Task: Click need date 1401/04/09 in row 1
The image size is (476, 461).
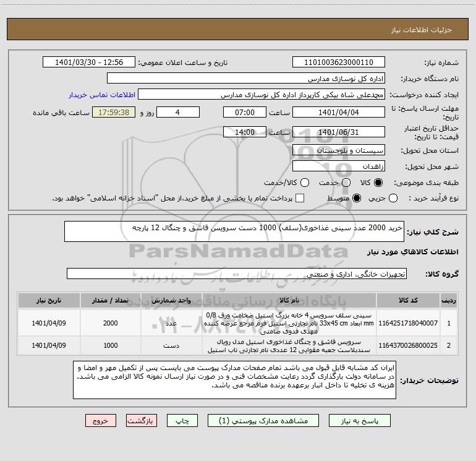Action: point(49,323)
